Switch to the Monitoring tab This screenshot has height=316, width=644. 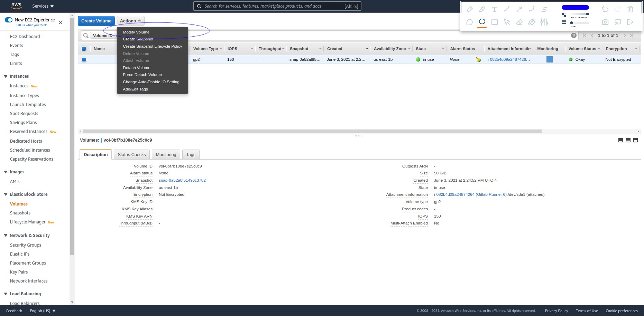click(166, 154)
